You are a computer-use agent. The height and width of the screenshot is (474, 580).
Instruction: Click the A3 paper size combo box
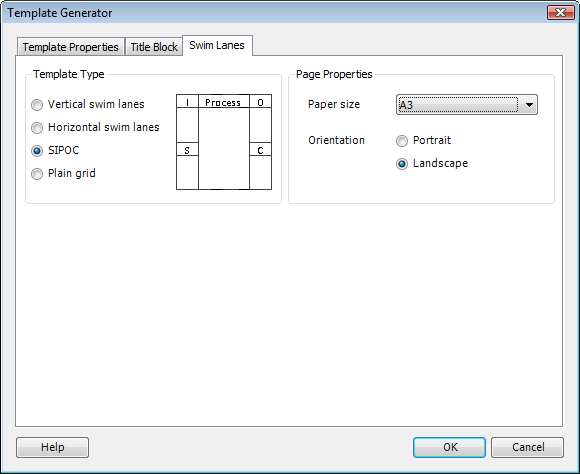coord(466,105)
